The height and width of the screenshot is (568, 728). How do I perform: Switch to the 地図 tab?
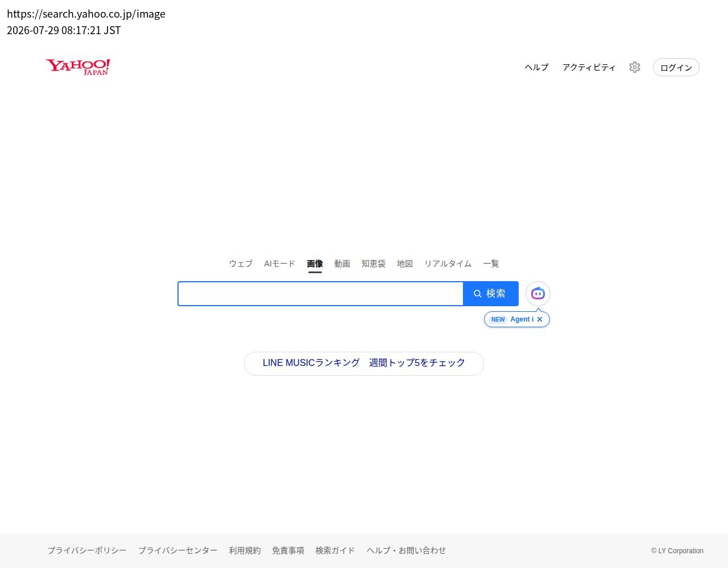tap(405, 264)
